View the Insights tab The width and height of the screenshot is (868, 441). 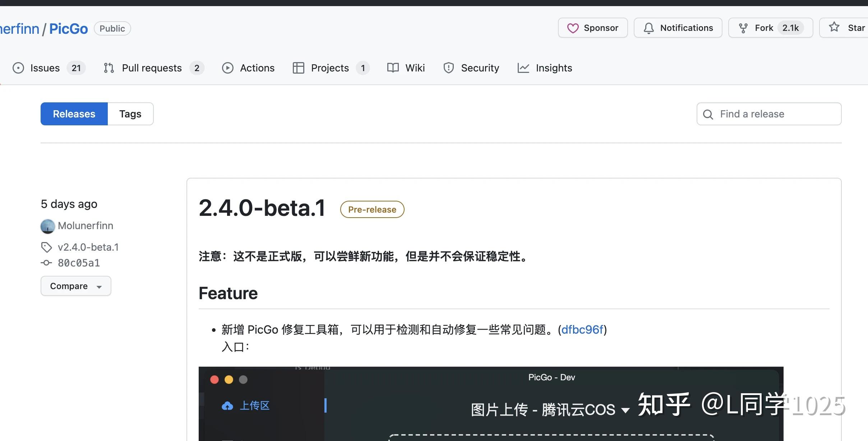coord(545,68)
